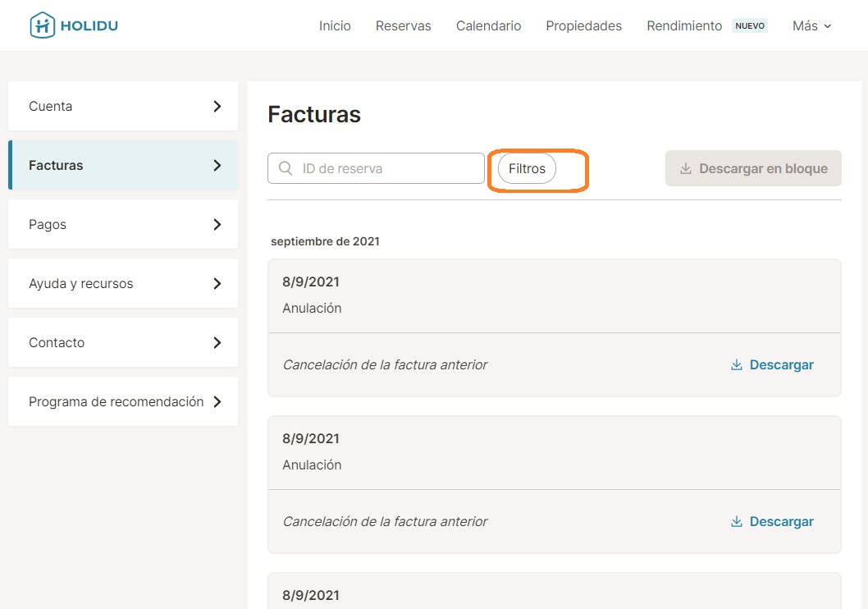Go to Inicio in top navigation
Screen dimensions: 868x609
point(335,26)
